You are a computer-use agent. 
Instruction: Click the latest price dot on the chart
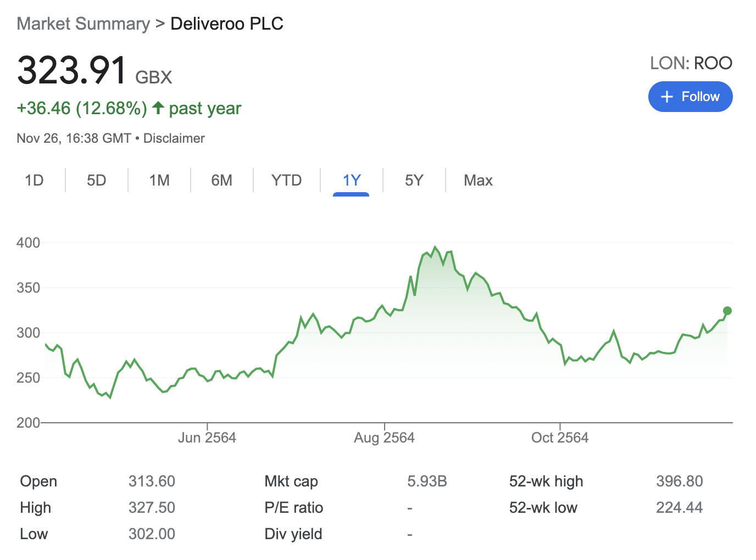[x=726, y=311]
